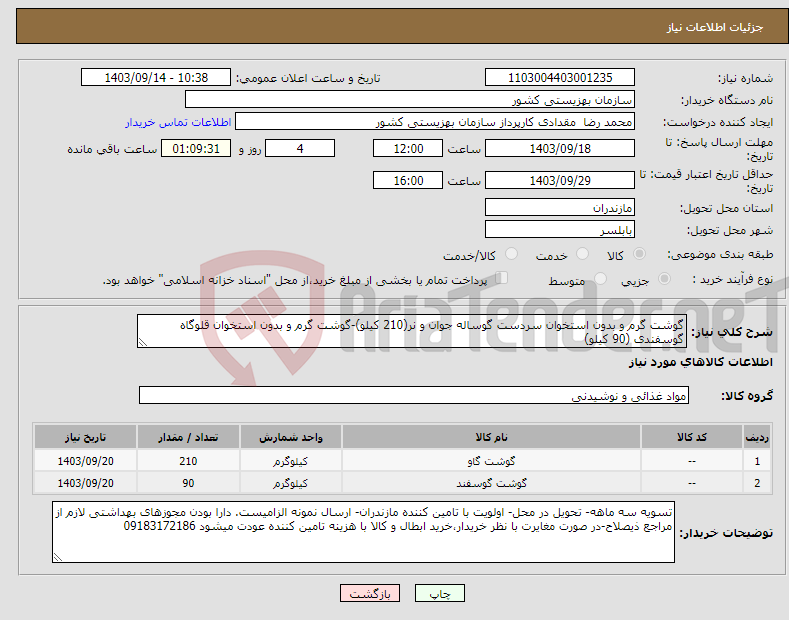Click quantity cell 90

188,483
